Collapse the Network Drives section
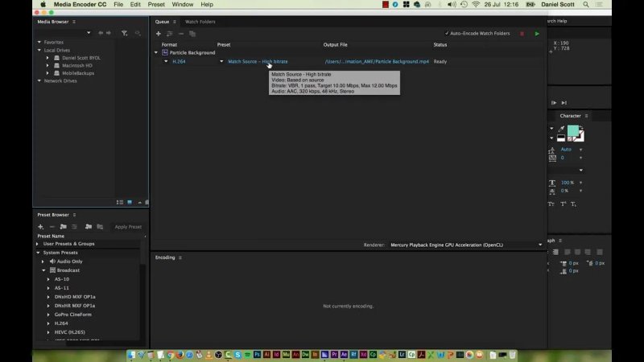This screenshot has height=362, width=644. [x=39, y=81]
